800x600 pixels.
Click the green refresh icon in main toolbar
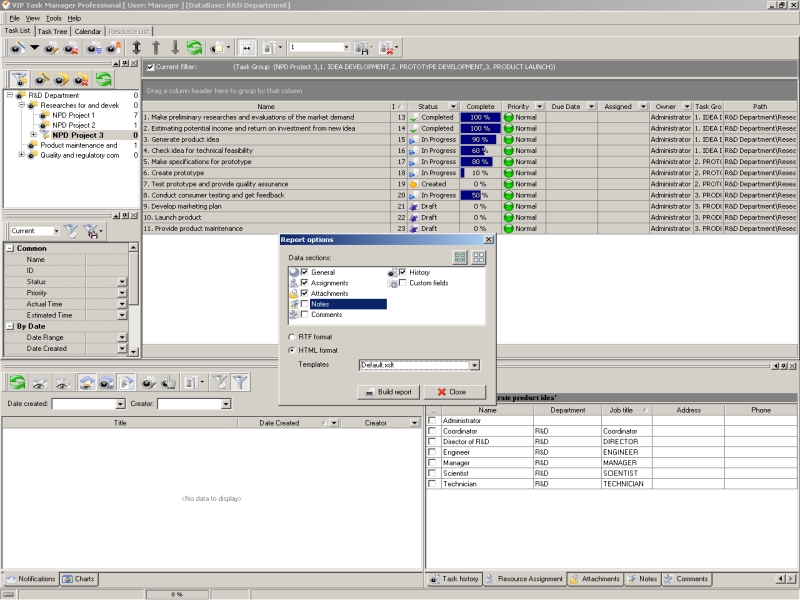pyautogui.click(x=194, y=47)
